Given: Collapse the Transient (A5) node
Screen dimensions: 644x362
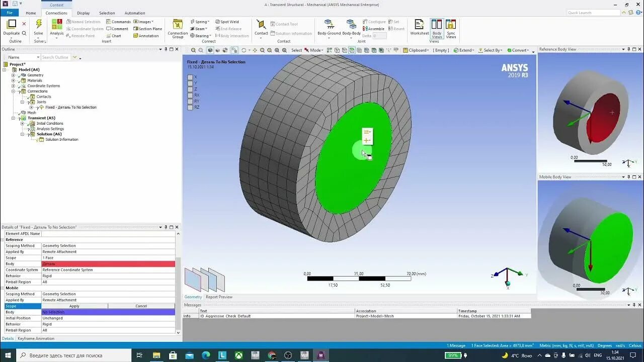Looking at the screenshot, I should pos(14,118).
